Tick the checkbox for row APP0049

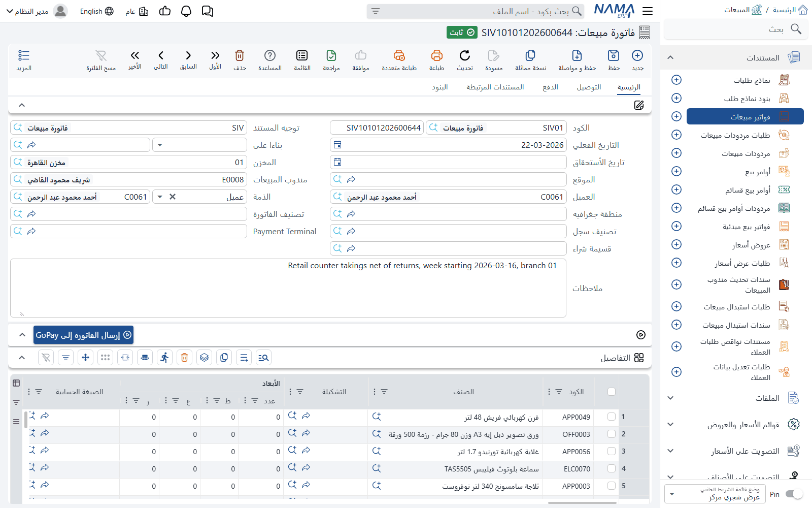(x=612, y=417)
